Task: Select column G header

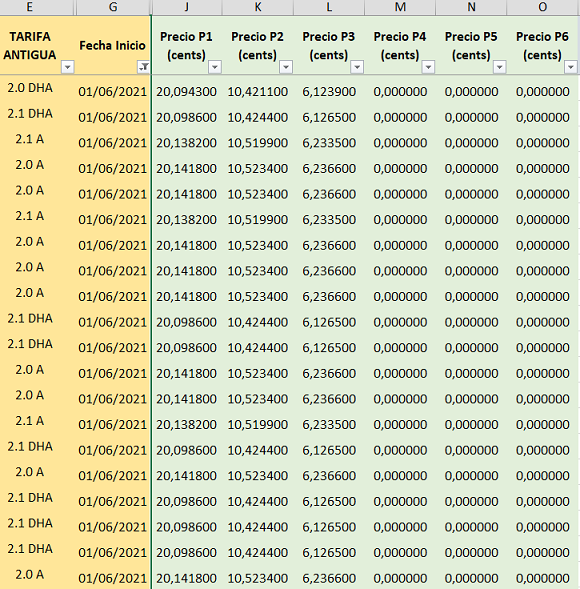Action: click(113, 7)
